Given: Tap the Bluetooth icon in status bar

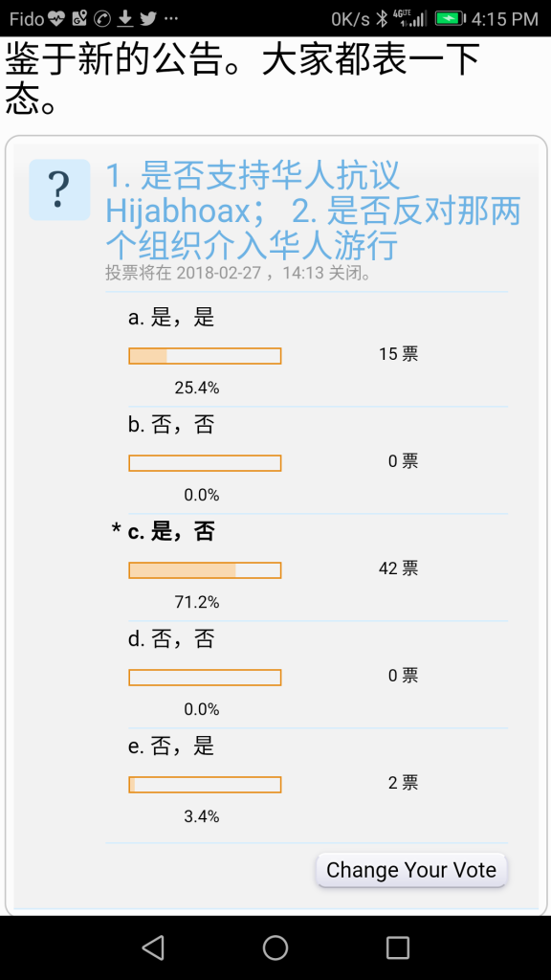Looking at the screenshot, I should click(x=382, y=19).
